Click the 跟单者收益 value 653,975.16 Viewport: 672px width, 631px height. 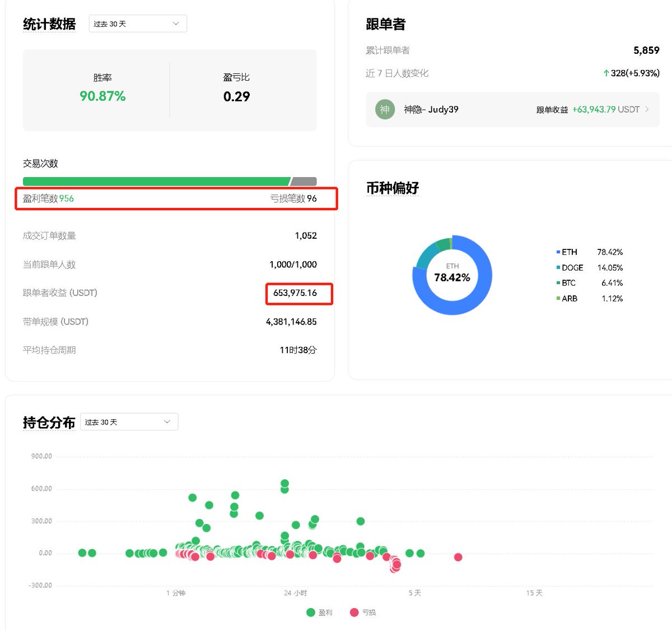click(295, 293)
